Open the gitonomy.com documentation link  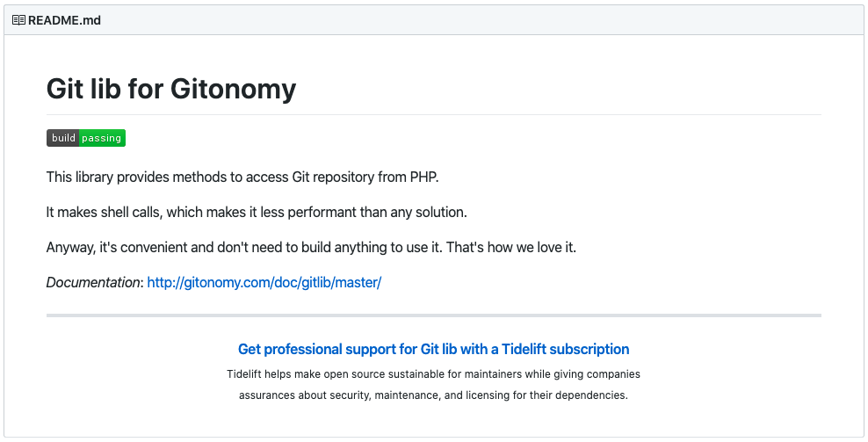tap(264, 282)
